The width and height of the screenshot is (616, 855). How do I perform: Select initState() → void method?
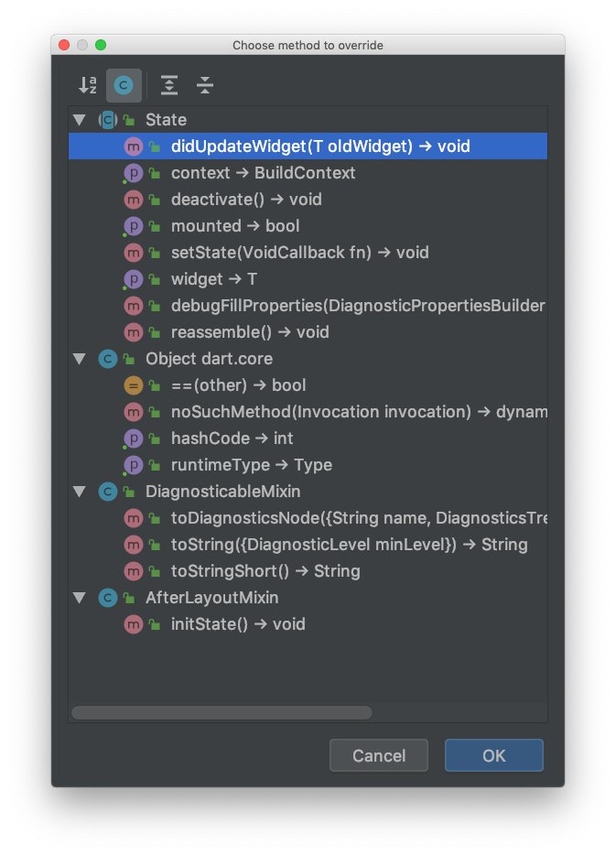pyautogui.click(x=238, y=624)
